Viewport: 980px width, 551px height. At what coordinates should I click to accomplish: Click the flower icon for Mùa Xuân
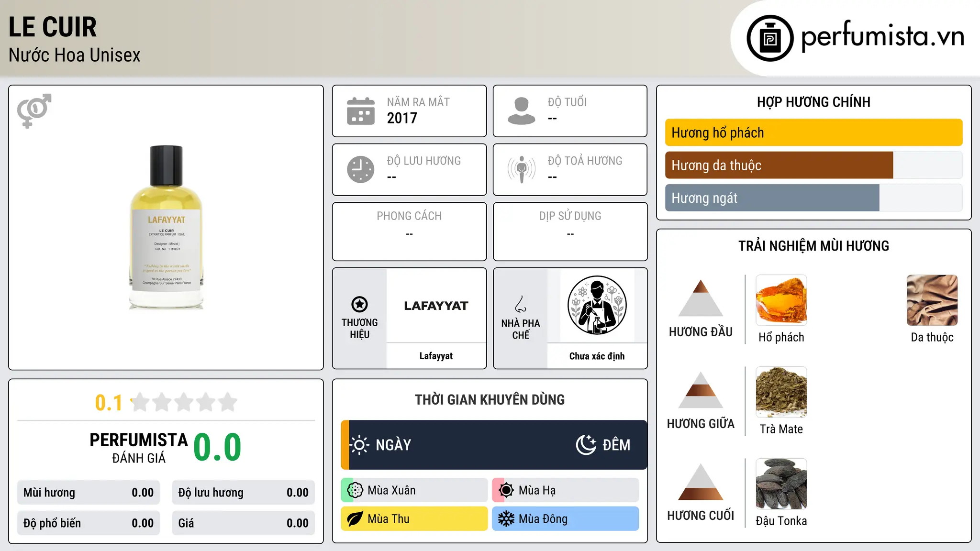click(355, 490)
